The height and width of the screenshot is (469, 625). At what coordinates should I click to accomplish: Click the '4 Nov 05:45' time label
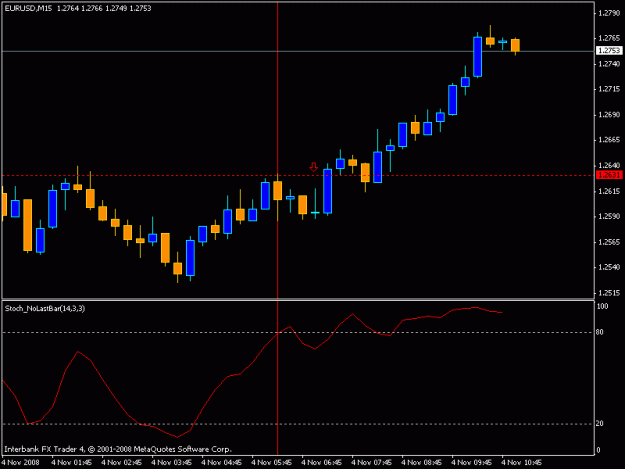(271, 463)
